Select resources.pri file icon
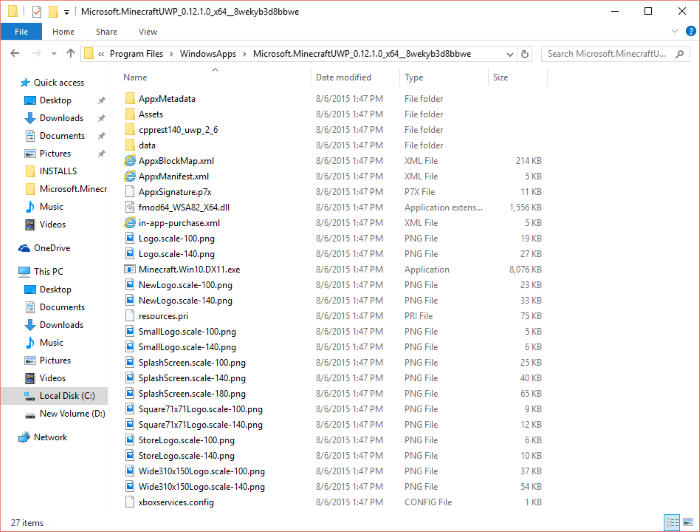Viewport: 700px width, 532px height. tap(129, 316)
